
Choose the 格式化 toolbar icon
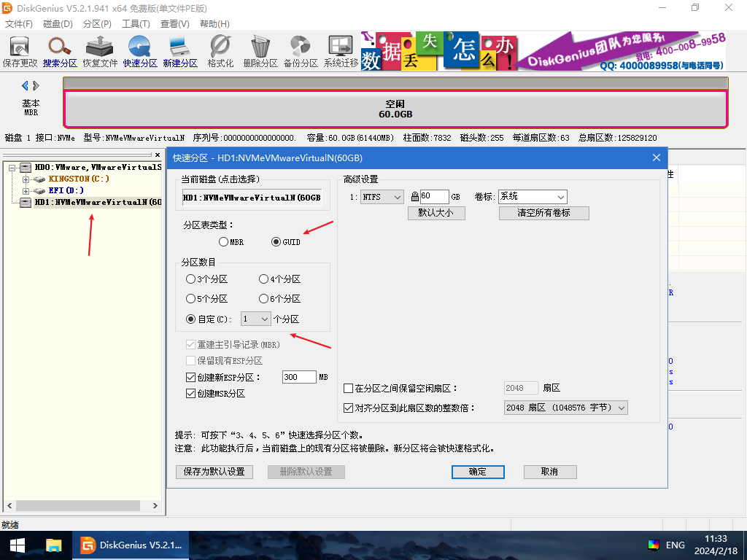pyautogui.click(x=220, y=52)
